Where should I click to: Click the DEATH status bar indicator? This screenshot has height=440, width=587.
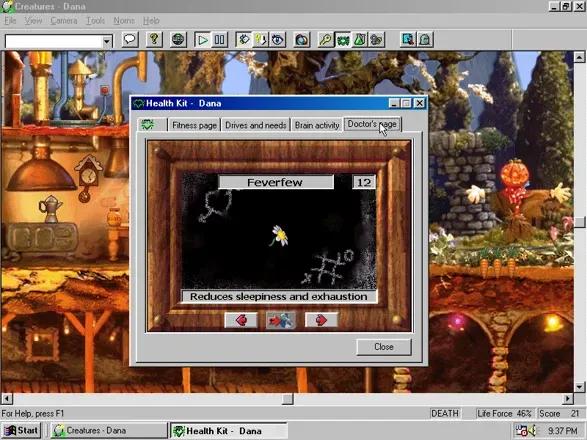tap(445, 413)
